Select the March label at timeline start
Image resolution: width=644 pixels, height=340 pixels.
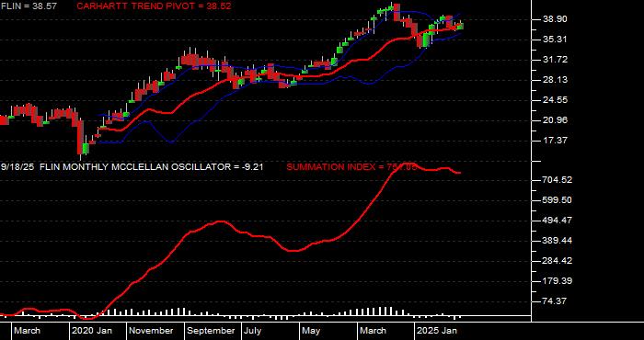click(27, 331)
